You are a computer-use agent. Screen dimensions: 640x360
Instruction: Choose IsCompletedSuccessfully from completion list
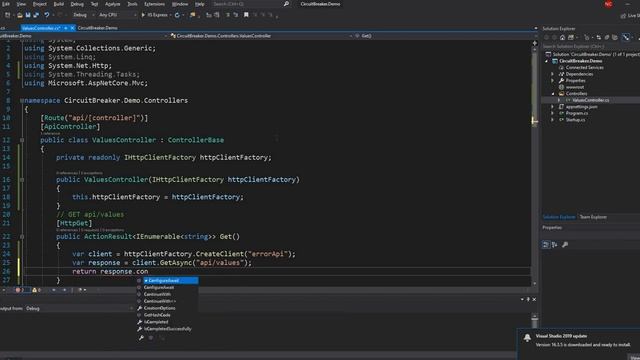click(x=167, y=329)
